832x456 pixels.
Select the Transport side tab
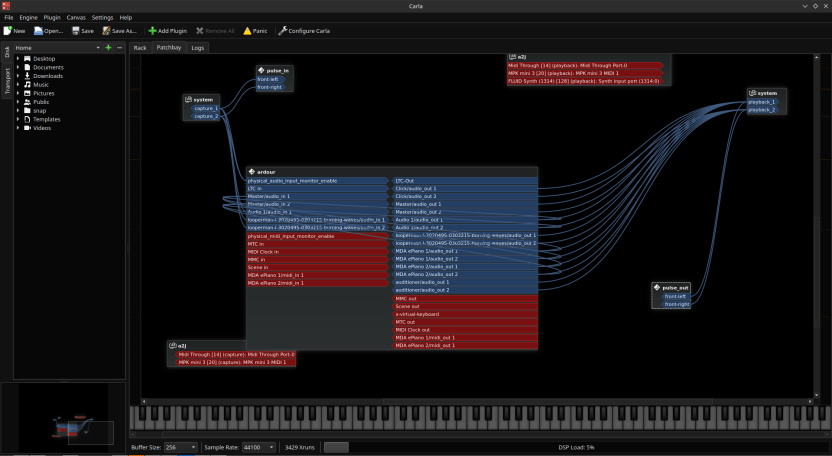click(7, 81)
